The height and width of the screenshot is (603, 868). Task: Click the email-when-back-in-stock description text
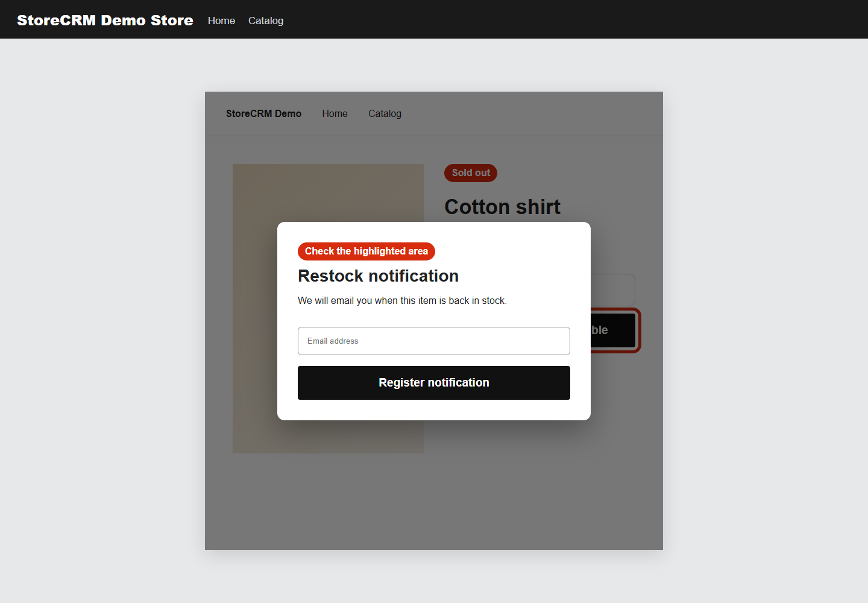(x=402, y=300)
